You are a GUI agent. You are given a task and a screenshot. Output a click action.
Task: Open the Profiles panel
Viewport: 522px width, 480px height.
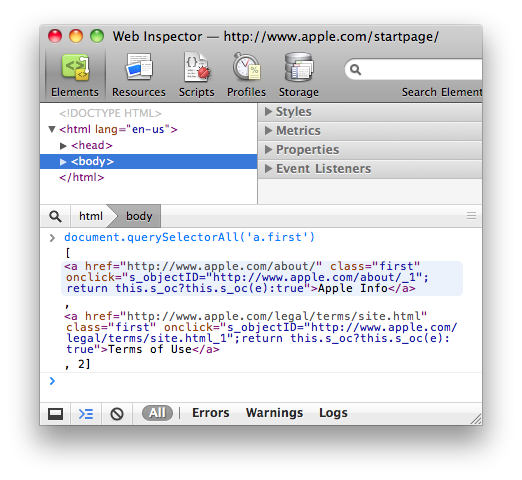click(x=246, y=75)
